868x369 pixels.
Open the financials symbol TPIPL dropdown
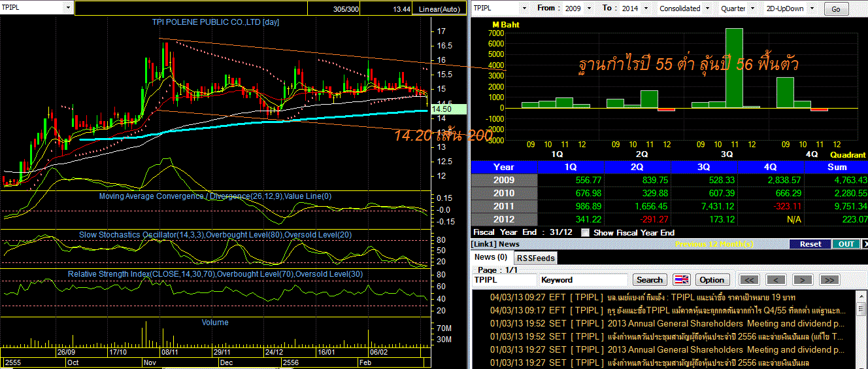click(523, 9)
